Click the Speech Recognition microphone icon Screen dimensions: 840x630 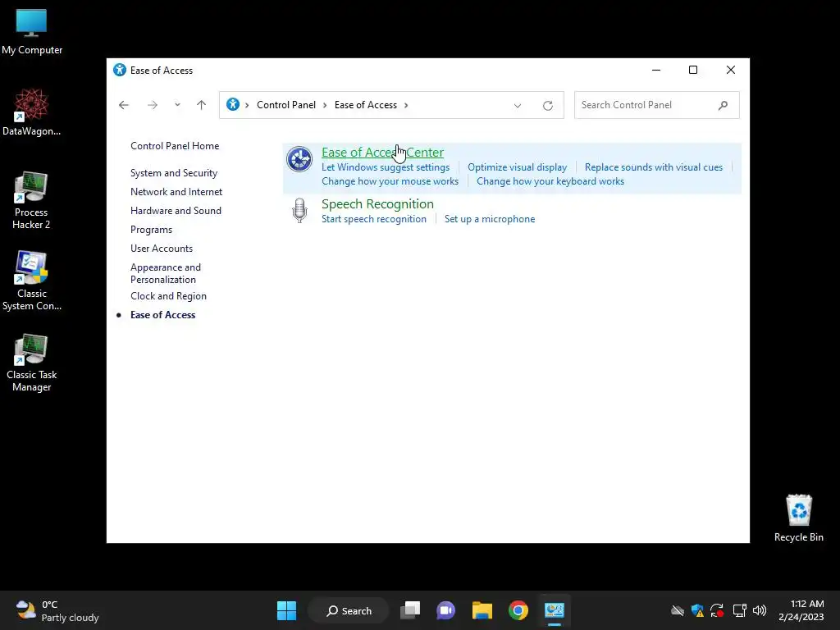coord(299,211)
